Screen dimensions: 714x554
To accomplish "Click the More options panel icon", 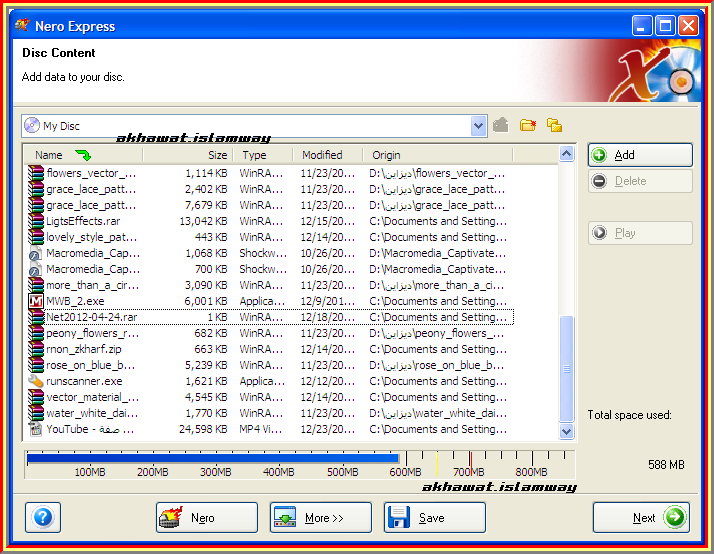I will tap(285, 517).
